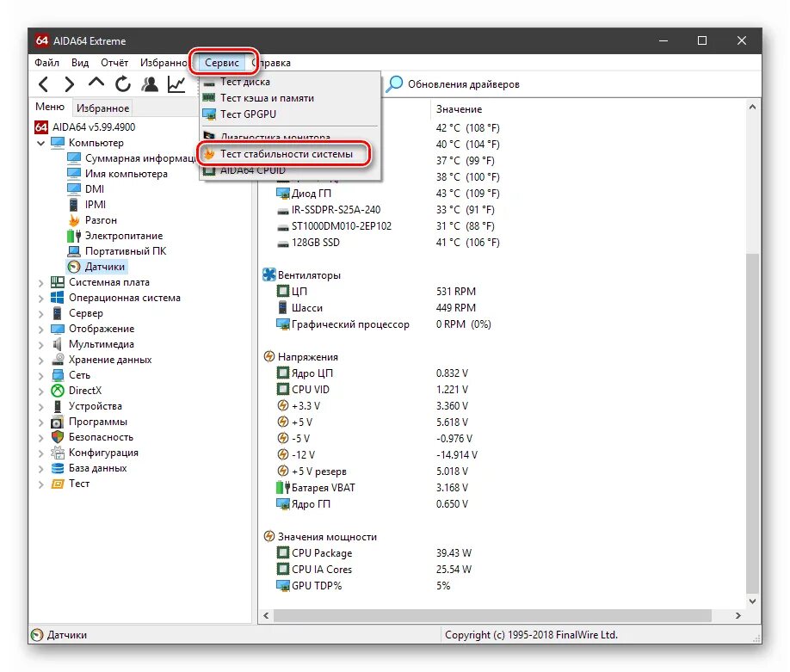Click the vertical scrollbar down arrow
Image resolution: width=790 pixels, height=672 pixels.
pos(752,601)
